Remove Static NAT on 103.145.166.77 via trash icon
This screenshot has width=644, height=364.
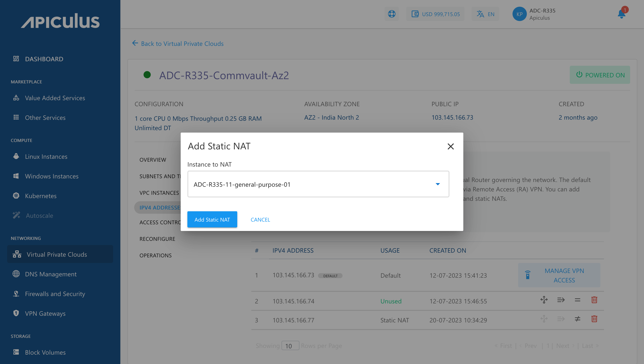point(595,319)
